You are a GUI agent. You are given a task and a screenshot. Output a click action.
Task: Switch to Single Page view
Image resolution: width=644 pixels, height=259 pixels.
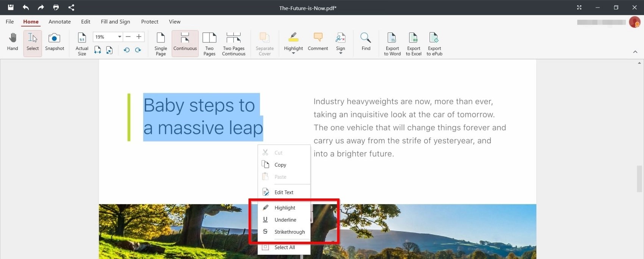[x=161, y=44]
